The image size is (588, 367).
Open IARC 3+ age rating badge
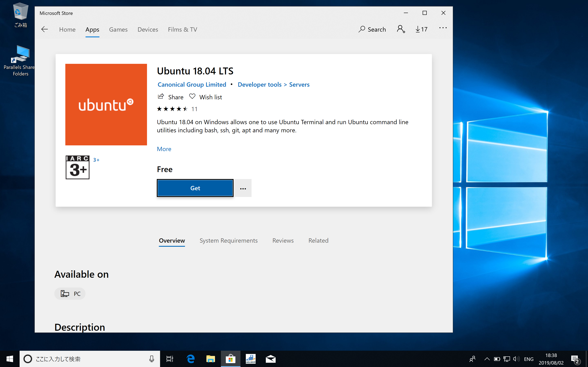pos(78,167)
